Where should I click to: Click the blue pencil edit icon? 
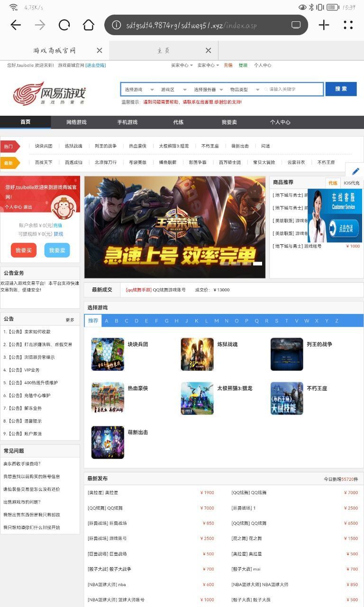[x=355, y=171]
